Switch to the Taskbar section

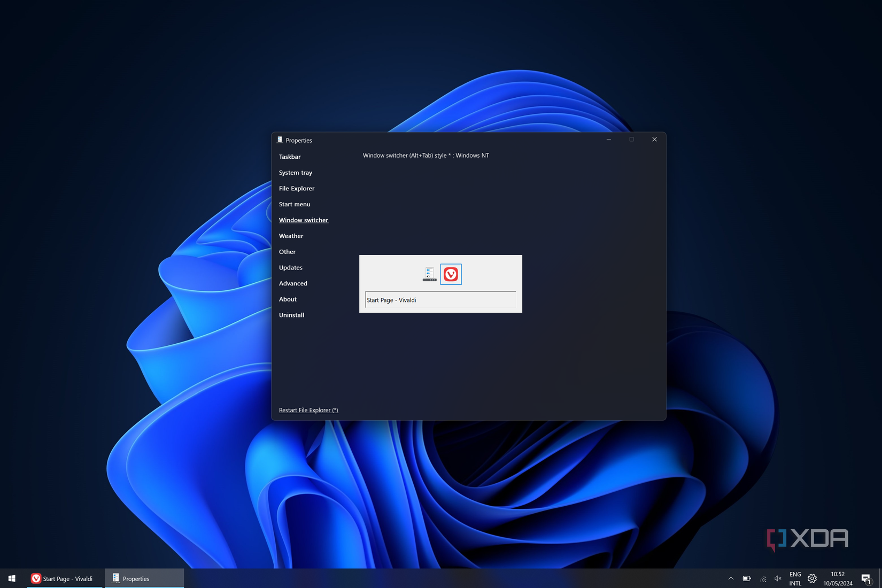289,157
